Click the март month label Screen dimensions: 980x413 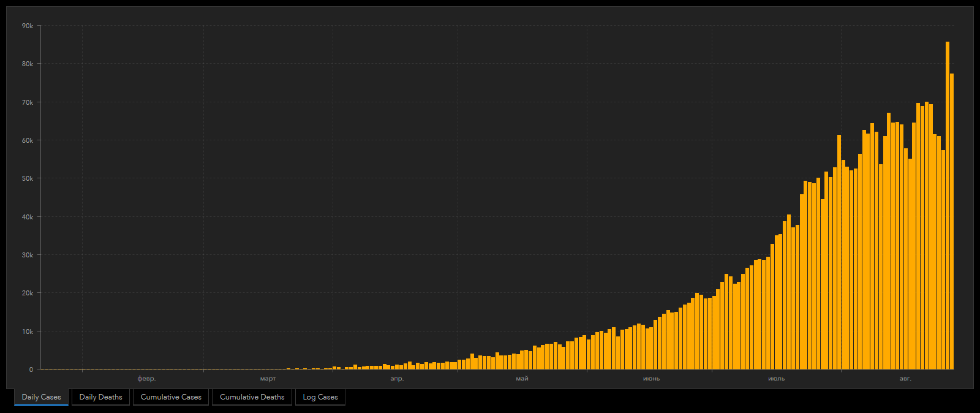[x=268, y=379]
